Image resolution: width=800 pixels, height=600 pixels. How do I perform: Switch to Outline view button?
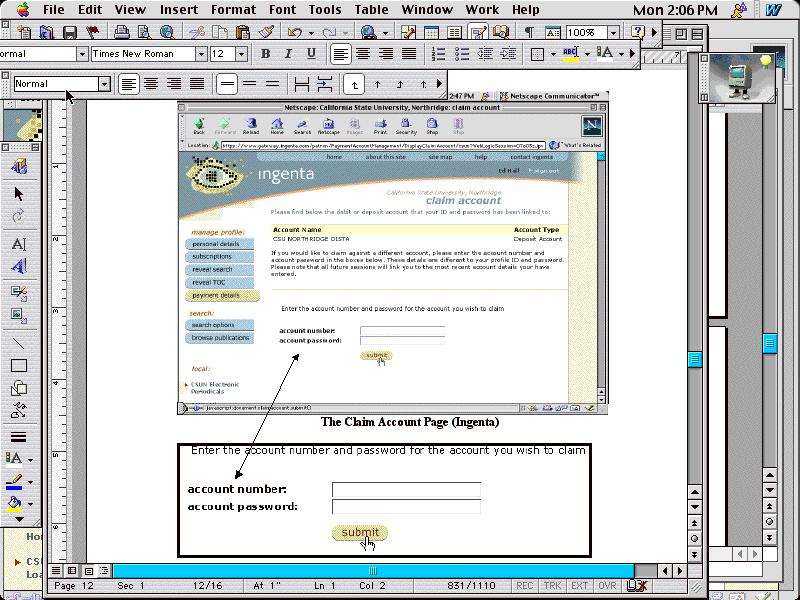point(104,570)
